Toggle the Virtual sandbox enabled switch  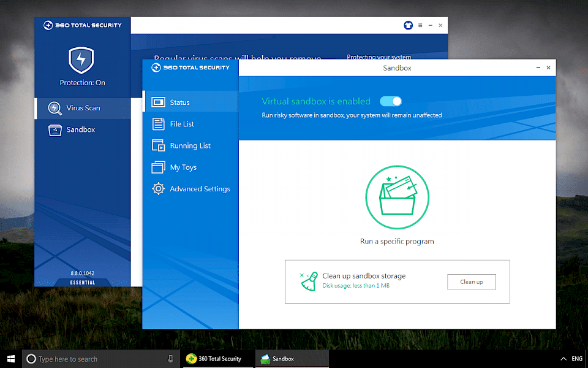[391, 101]
